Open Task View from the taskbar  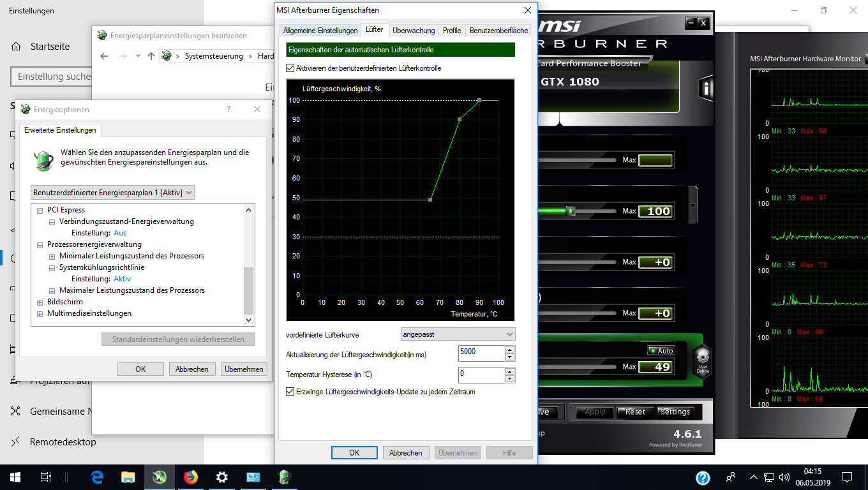pos(46,477)
